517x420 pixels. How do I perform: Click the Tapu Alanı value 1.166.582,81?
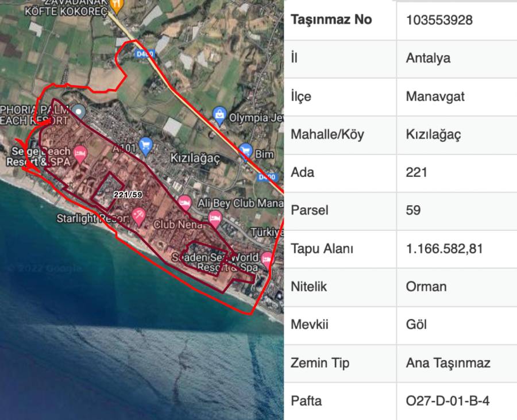[445, 249]
